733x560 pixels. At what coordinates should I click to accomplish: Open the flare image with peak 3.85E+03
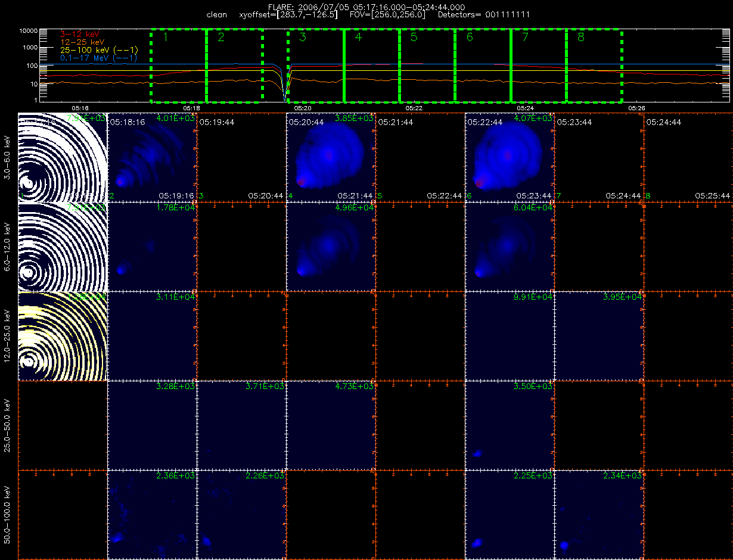click(x=331, y=157)
